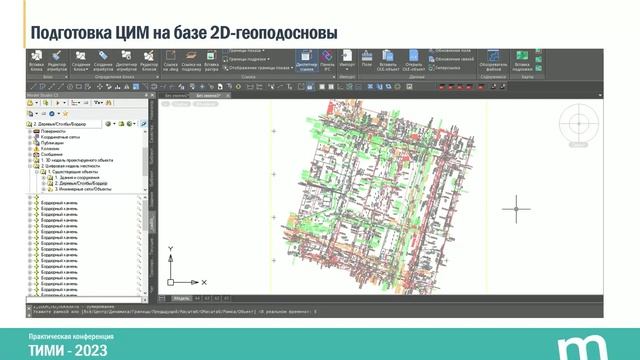Click the view compass navigation widget
Viewport: 640px width, 360px height.
point(579,123)
